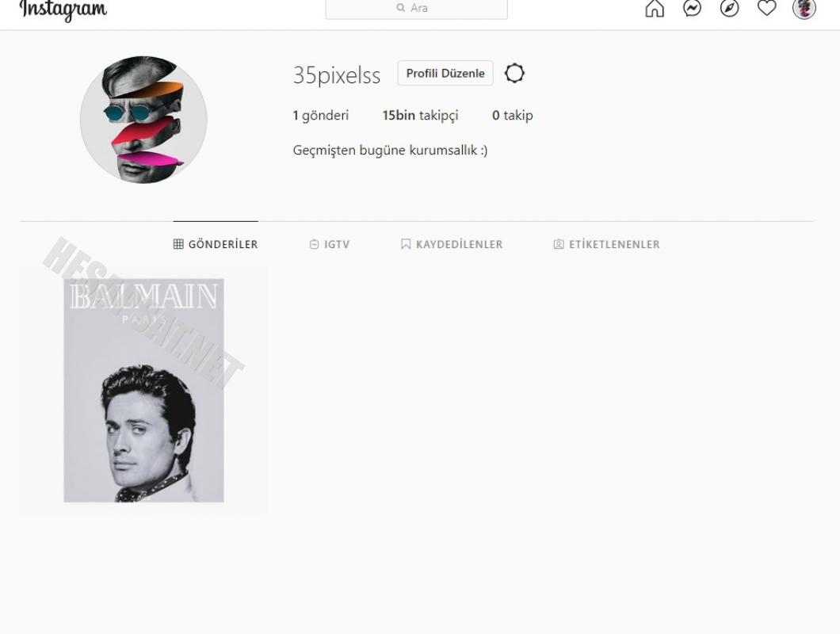Open profile avatar menu in navbar
840x634 pixels.
tap(804, 8)
